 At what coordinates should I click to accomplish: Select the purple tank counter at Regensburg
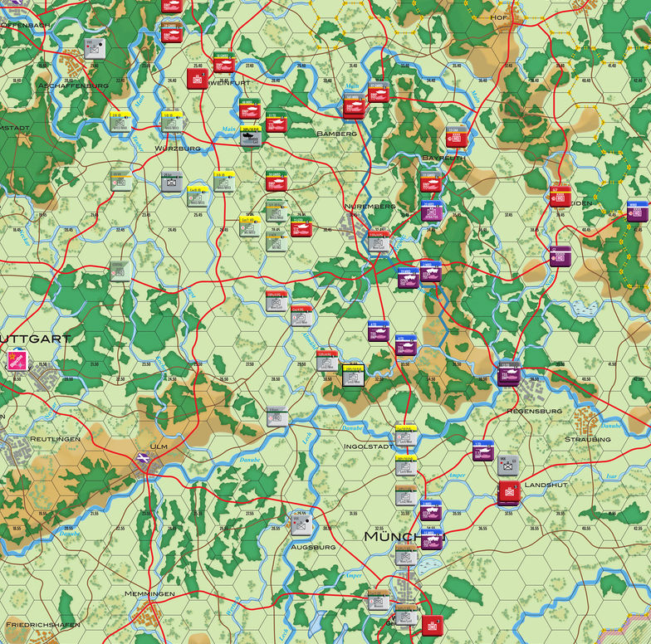pyautogui.click(x=508, y=373)
